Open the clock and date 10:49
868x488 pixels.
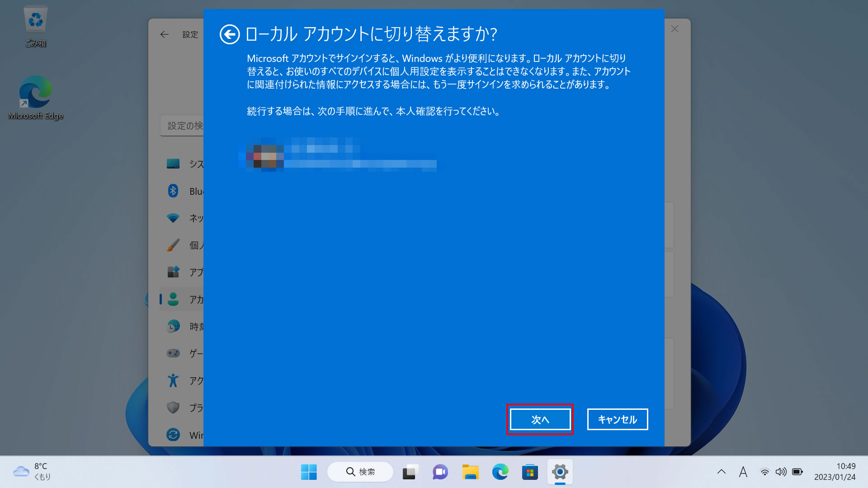coord(835,472)
